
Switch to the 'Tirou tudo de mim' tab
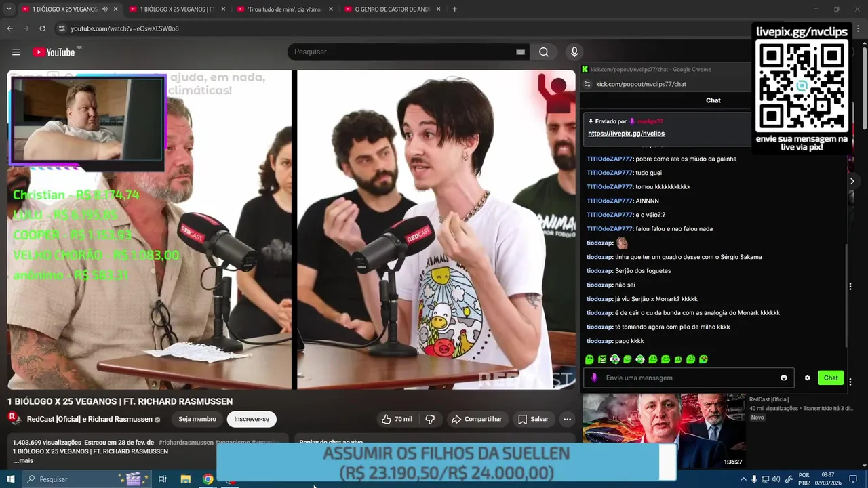coord(283,9)
